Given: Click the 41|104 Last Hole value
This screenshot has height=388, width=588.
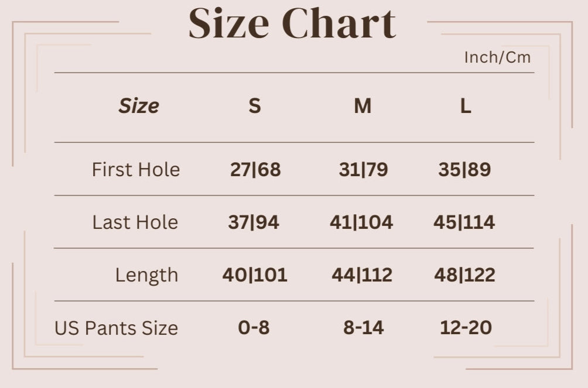Looking at the screenshot, I should [x=361, y=222].
